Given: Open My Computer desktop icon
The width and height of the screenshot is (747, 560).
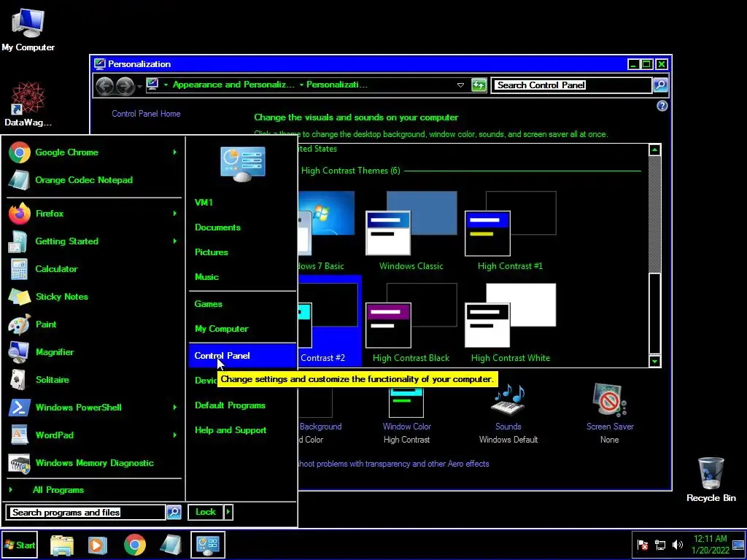Looking at the screenshot, I should point(28,29).
